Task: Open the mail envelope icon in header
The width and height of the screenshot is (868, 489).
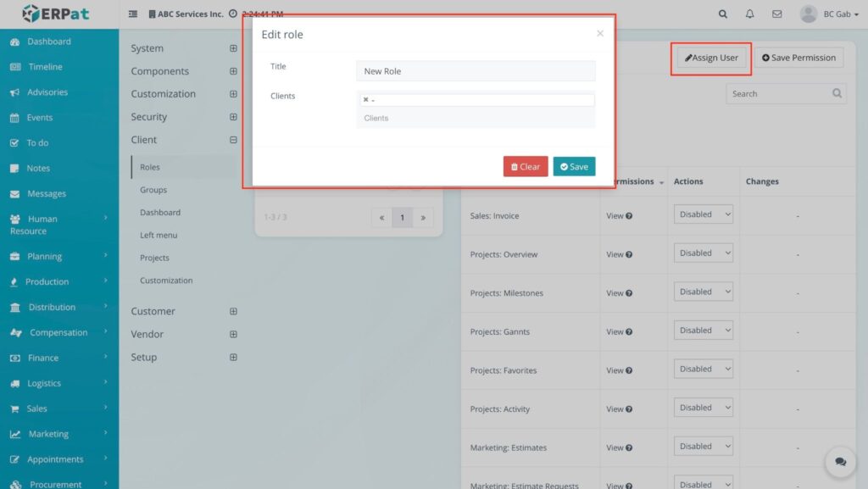Action: [776, 14]
